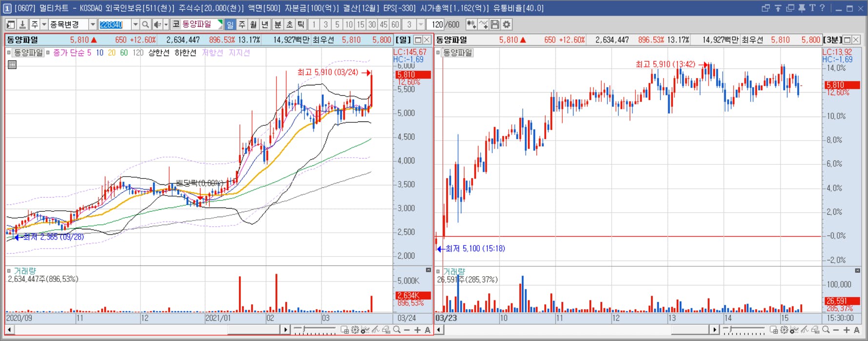Select the 1 interval preset button

[314, 24]
